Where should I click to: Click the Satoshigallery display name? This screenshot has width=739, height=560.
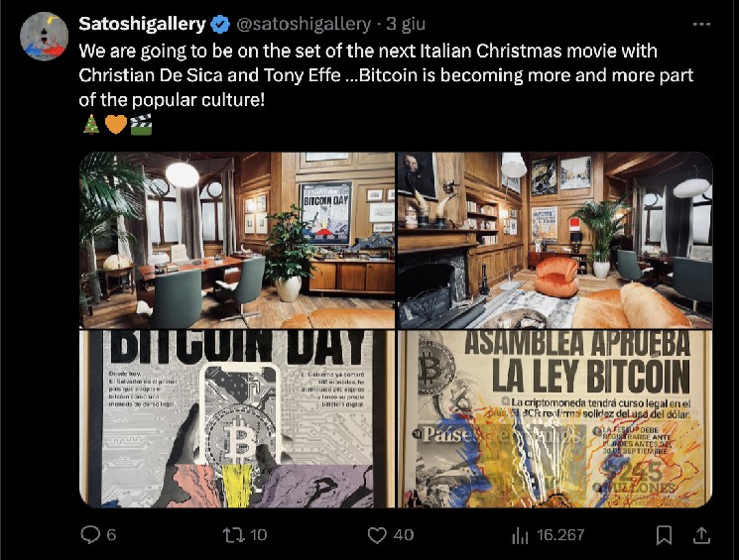[142, 24]
